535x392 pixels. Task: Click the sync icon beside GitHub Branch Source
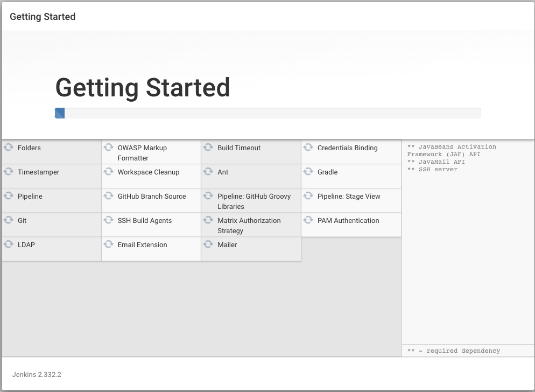click(x=109, y=195)
